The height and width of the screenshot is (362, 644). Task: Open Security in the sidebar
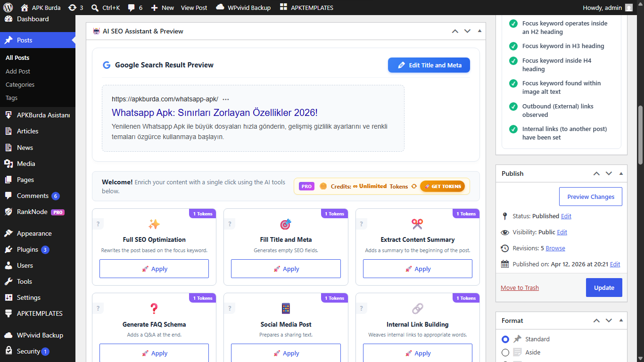pyautogui.click(x=38, y=351)
